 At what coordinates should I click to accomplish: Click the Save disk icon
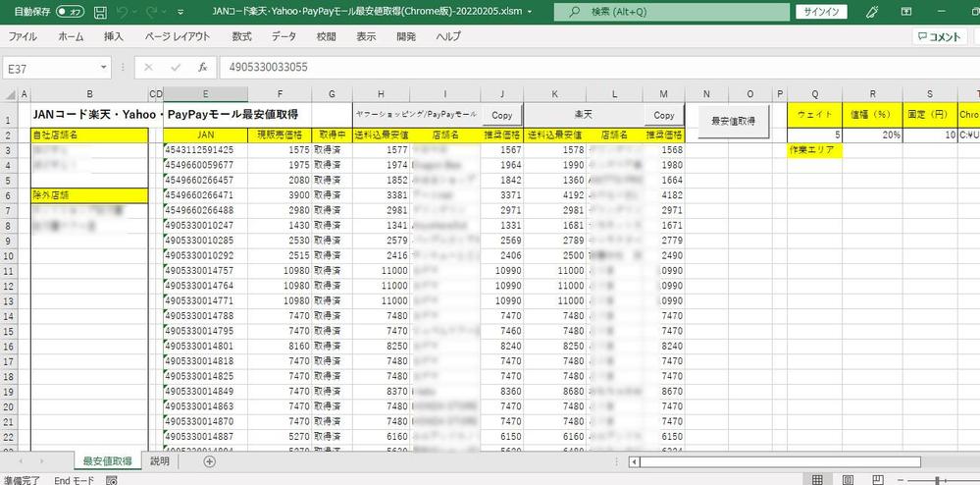coord(100,12)
